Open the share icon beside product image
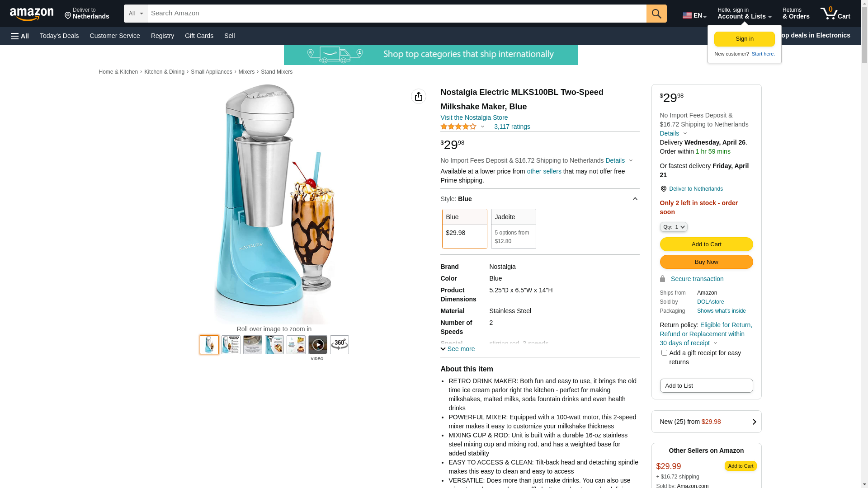This screenshot has height=488, width=868. click(419, 96)
